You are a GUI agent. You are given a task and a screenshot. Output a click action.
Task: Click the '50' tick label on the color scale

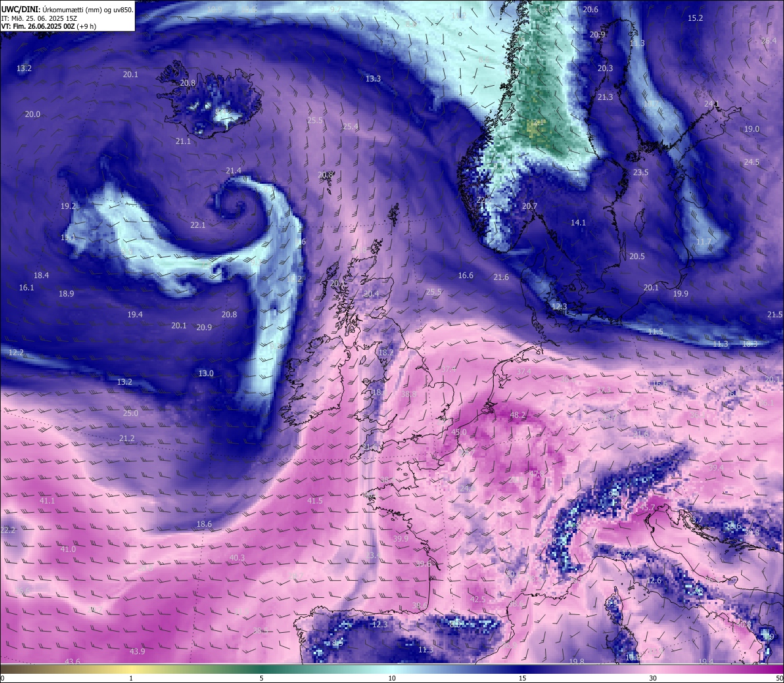click(779, 678)
